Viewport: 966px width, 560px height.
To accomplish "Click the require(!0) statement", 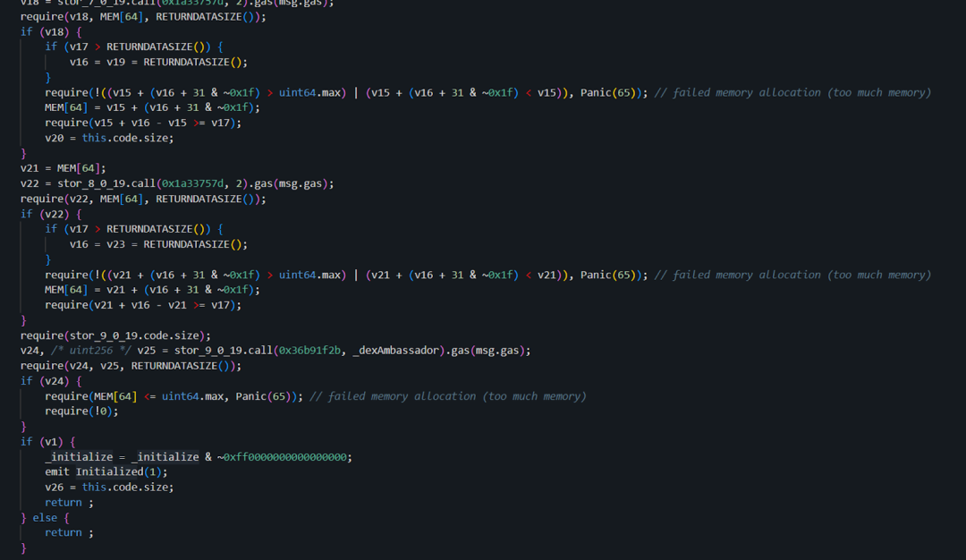I will point(81,411).
